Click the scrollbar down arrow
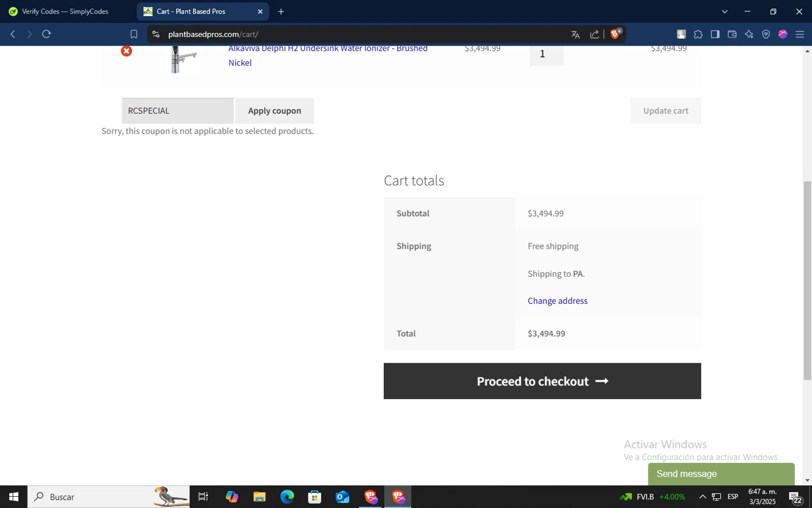The width and height of the screenshot is (812, 508). 807,480
